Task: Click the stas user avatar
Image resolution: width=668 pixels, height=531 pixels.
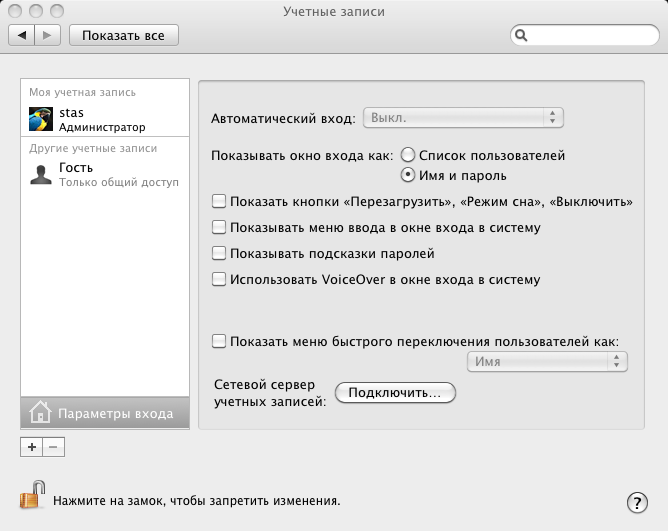Action: pyautogui.click(x=41, y=120)
